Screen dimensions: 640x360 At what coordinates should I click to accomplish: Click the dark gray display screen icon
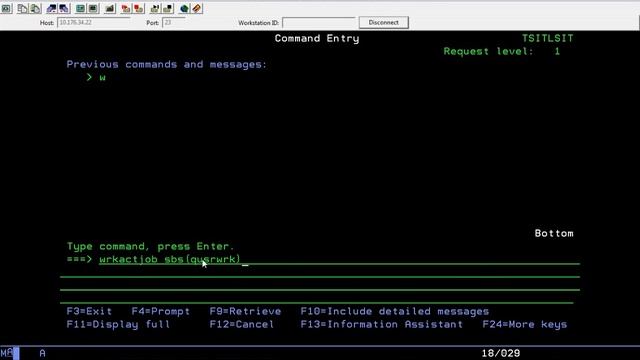point(93,8)
